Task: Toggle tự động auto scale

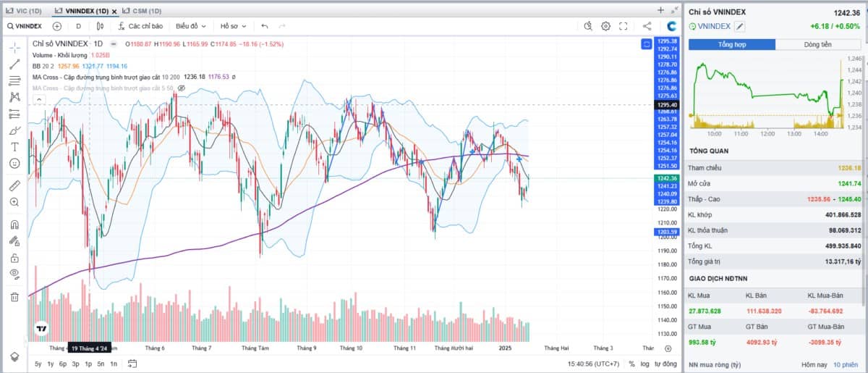Action: [x=665, y=364]
